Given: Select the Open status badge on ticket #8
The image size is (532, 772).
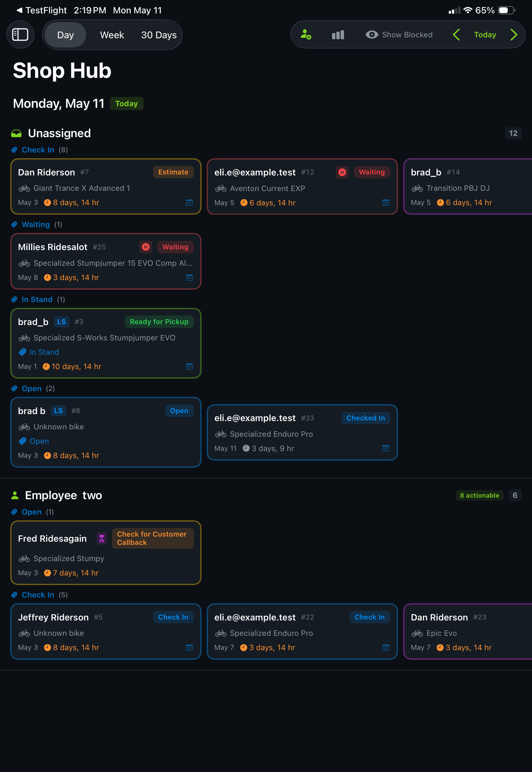Looking at the screenshot, I should [179, 411].
